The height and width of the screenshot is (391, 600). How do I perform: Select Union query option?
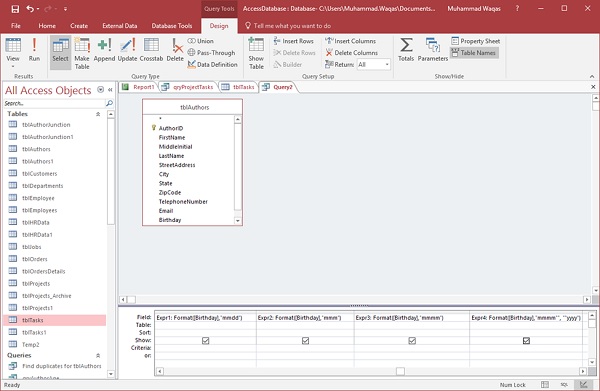pos(201,41)
